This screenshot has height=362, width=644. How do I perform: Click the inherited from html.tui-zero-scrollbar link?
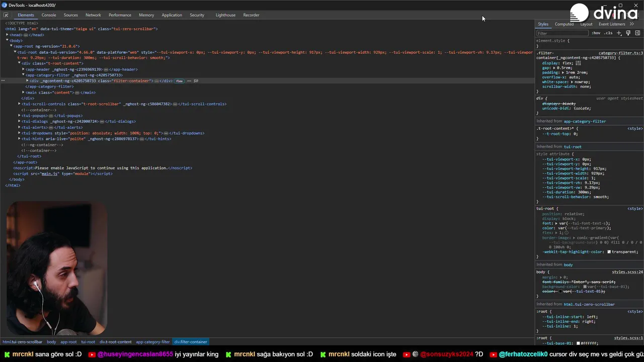pyautogui.click(x=589, y=304)
